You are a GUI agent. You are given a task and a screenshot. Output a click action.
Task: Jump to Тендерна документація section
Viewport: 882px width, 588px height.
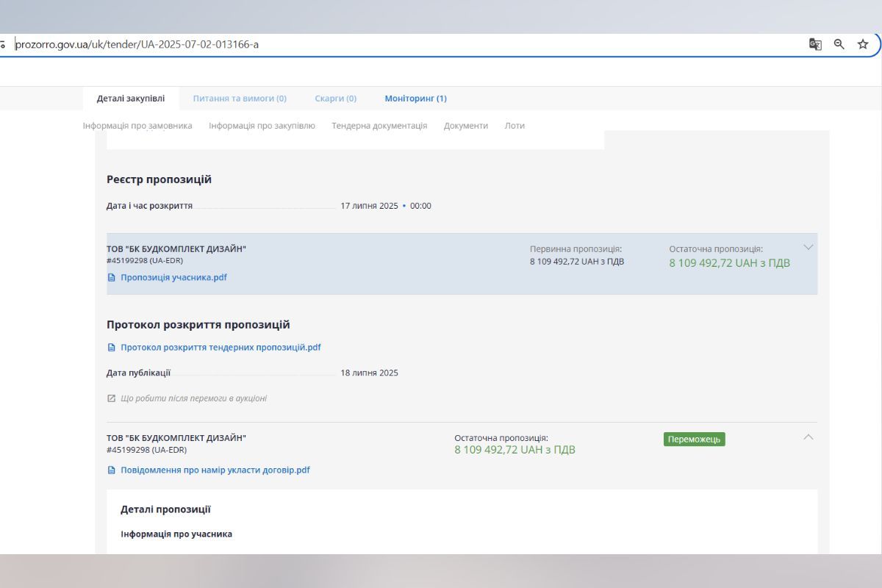pyautogui.click(x=379, y=126)
